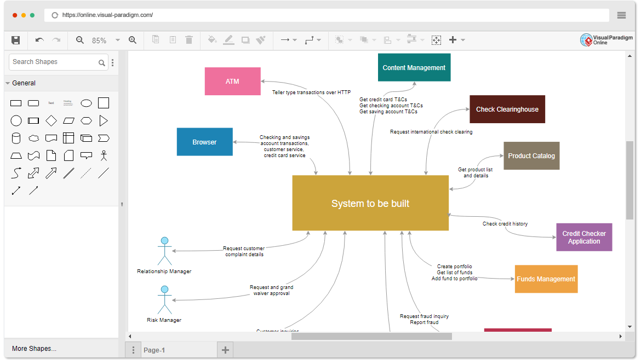641x364 pixels.
Task: Select the circle shape
Action: coord(16,120)
